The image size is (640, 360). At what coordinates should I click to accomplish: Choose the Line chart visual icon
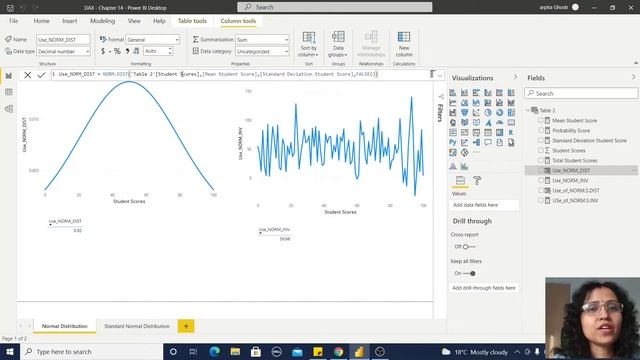click(x=453, y=102)
